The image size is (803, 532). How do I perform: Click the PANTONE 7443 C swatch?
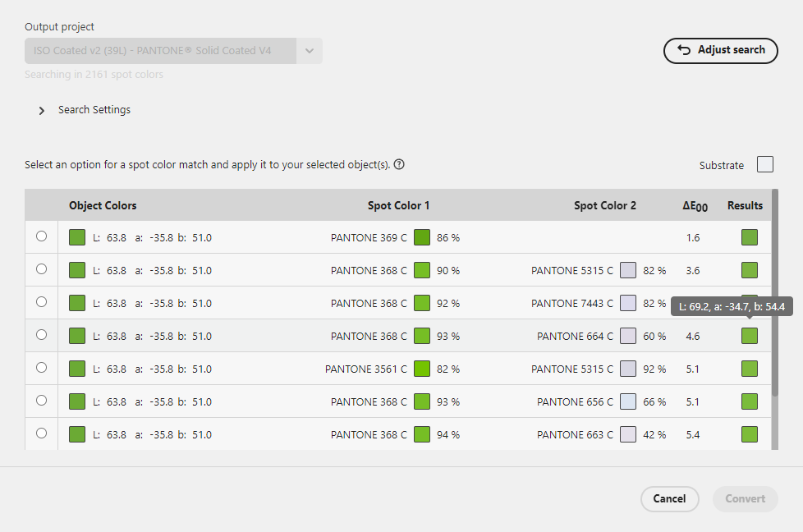pyautogui.click(x=628, y=303)
